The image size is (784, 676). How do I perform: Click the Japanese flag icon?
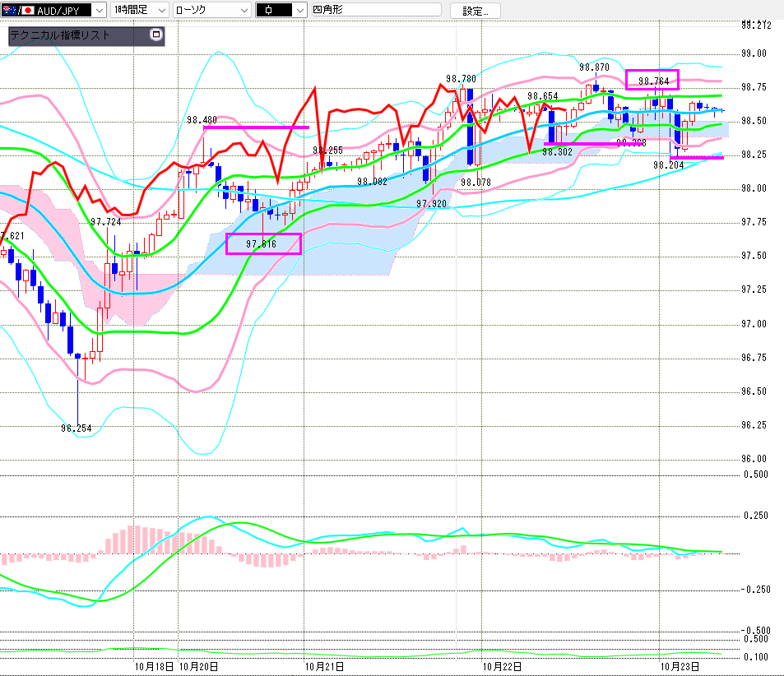point(27,10)
